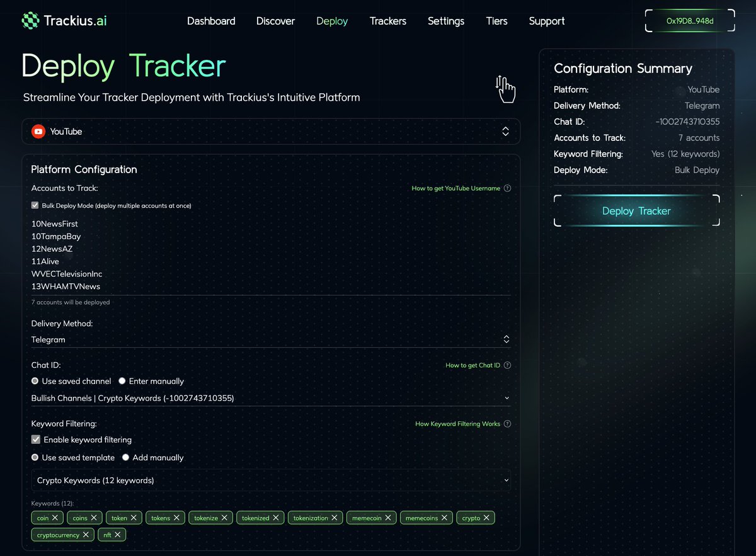The height and width of the screenshot is (556, 756).
Task: Go to Dashboard in top navigation
Action: pyautogui.click(x=211, y=21)
